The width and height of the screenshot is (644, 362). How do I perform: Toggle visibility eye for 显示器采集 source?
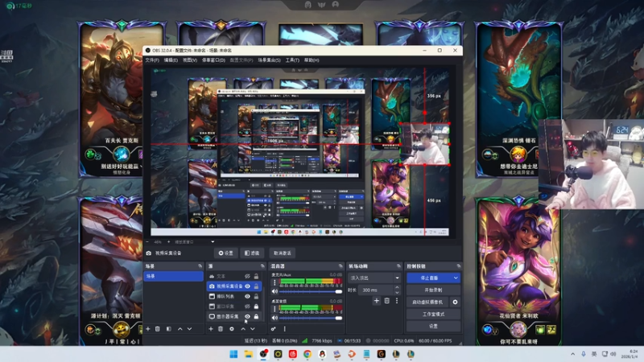[248, 317]
